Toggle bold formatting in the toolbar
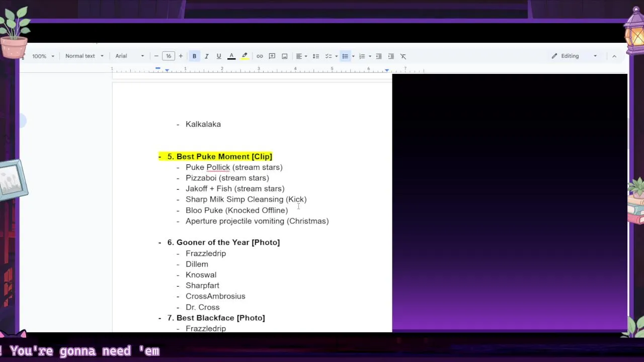The width and height of the screenshot is (644, 362). point(194,56)
